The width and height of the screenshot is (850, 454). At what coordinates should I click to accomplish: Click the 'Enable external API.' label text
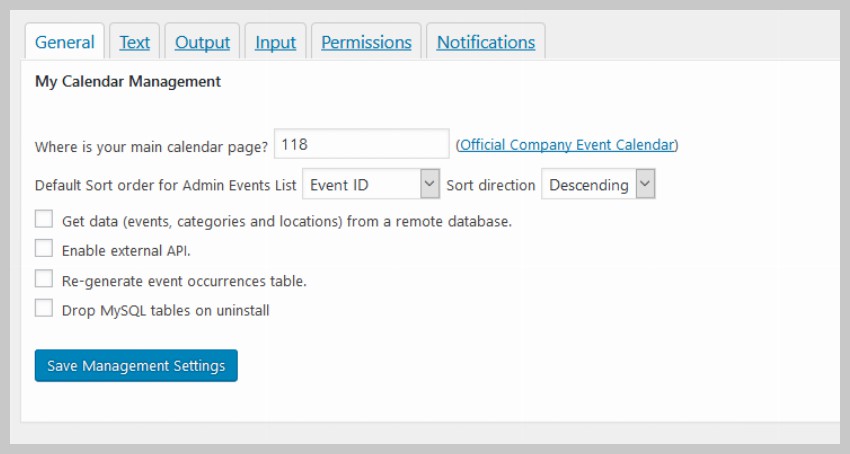click(x=126, y=251)
